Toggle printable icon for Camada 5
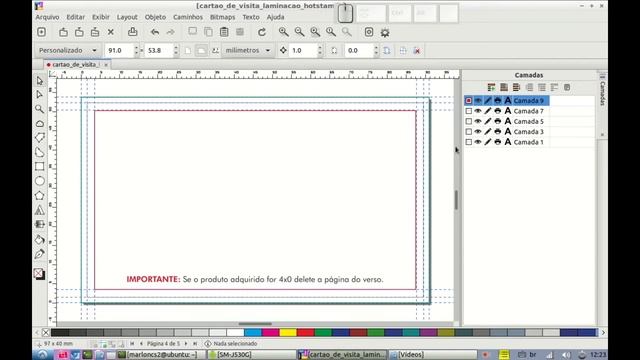The image size is (640, 360). pyautogui.click(x=498, y=121)
